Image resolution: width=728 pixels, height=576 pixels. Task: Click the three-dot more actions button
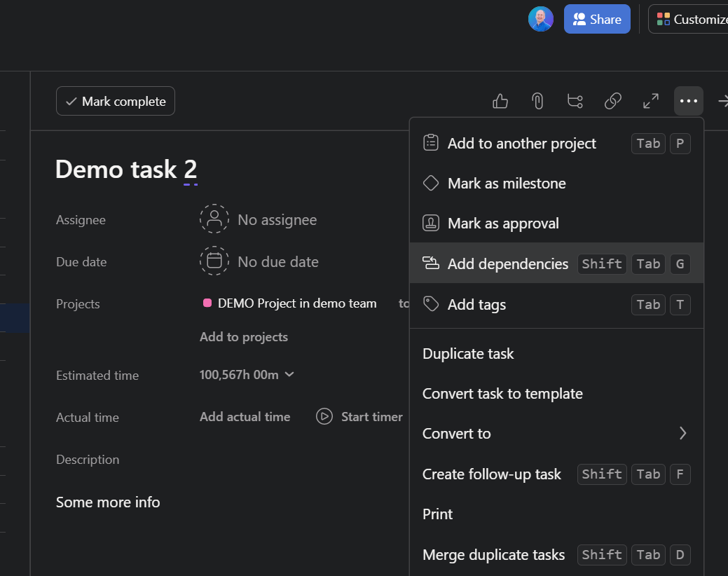click(689, 102)
